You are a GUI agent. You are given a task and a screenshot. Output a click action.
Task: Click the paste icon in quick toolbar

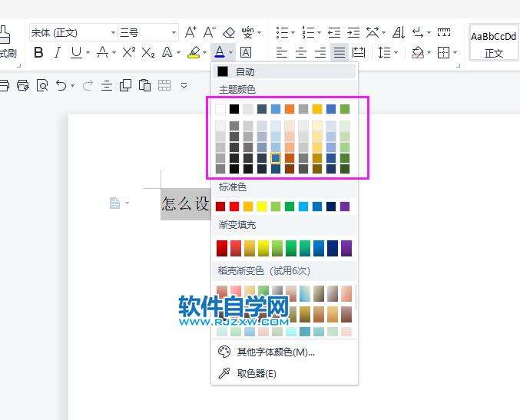(x=144, y=85)
